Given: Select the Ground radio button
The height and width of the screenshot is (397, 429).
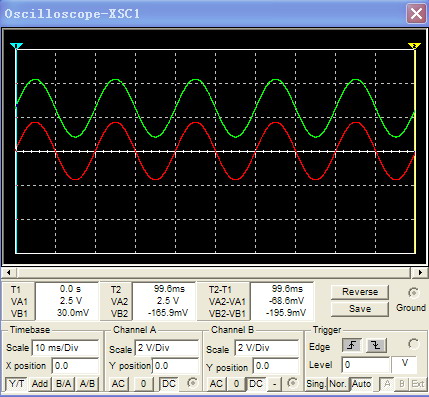Looking at the screenshot, I should pyautogui.click(x=413, y=293).
